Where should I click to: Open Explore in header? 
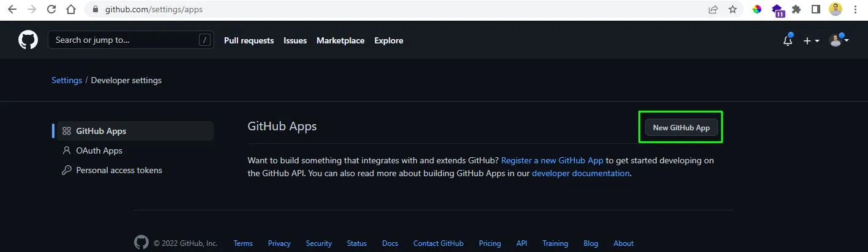coord(389,40)
